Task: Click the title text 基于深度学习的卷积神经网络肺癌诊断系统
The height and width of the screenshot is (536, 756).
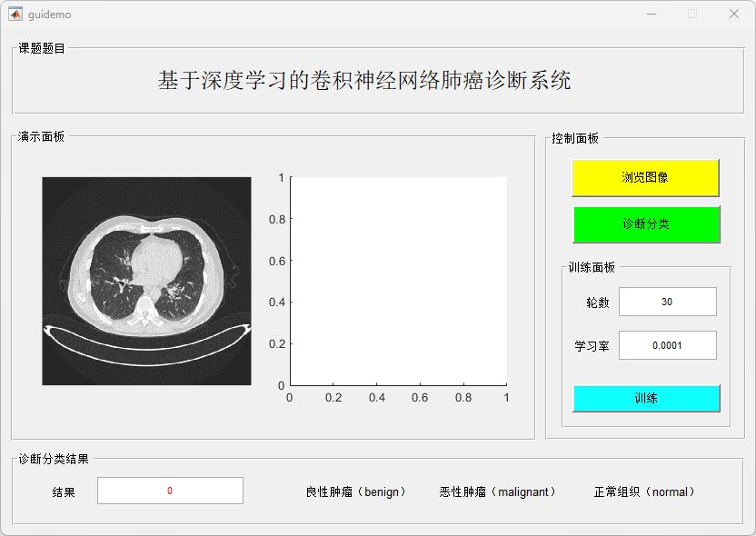Action: click(x=364, y=80)
